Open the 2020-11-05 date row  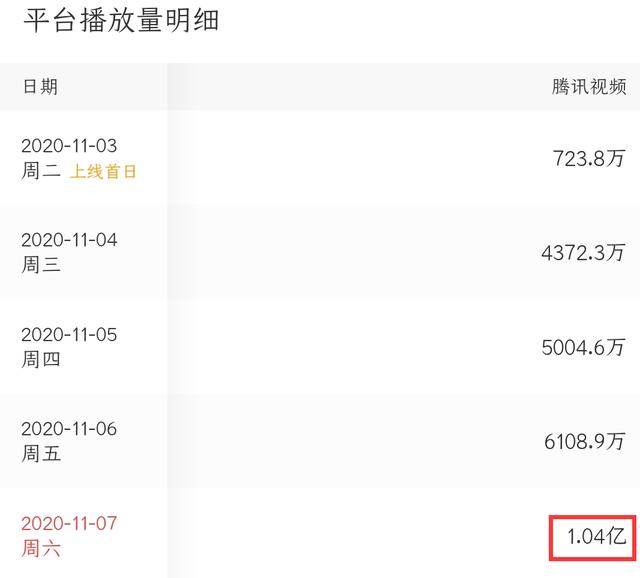click(x=320, y=347)
